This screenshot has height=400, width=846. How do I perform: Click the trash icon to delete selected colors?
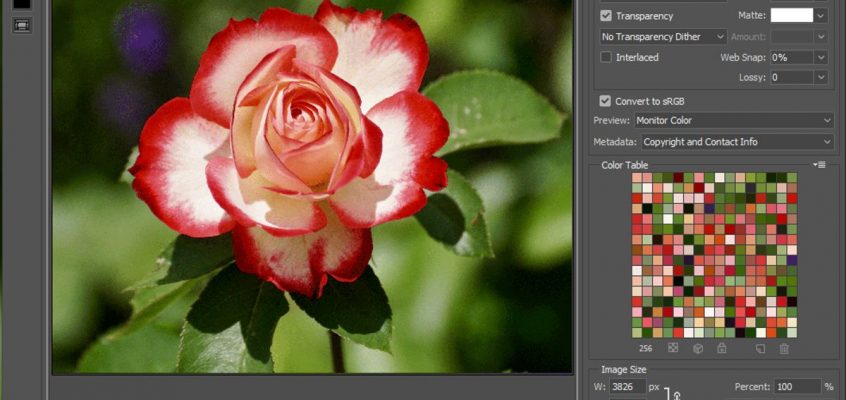(784, 348)
